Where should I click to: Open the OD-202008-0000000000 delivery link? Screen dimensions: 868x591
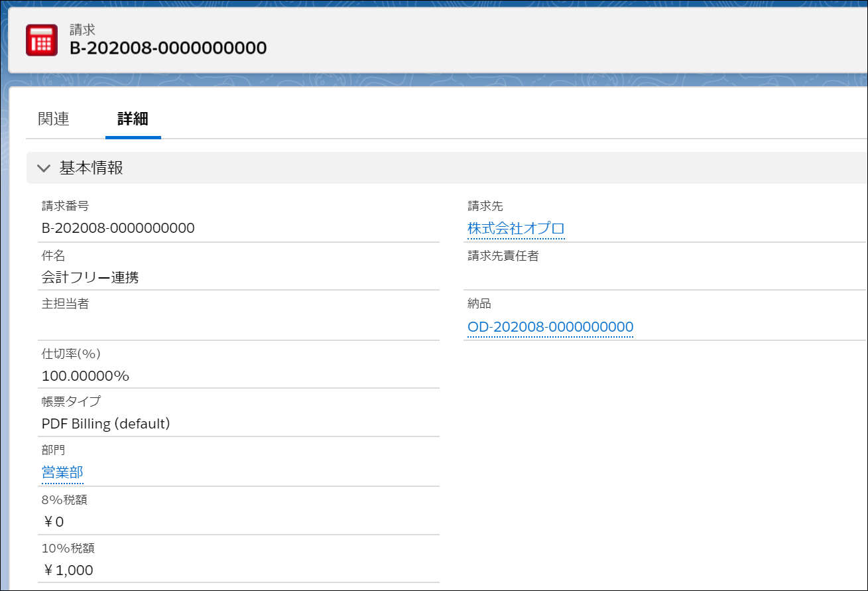[x=550, y=327]
